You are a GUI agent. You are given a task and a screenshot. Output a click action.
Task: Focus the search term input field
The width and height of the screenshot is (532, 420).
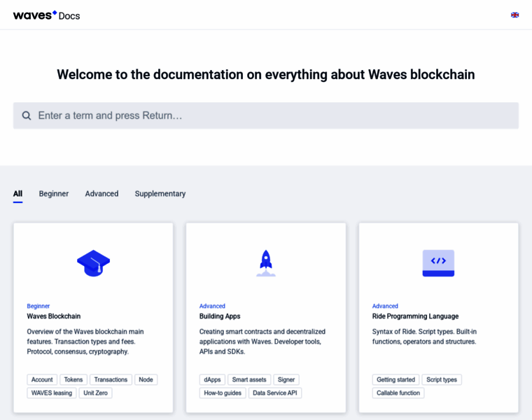(x=266, y=115)
